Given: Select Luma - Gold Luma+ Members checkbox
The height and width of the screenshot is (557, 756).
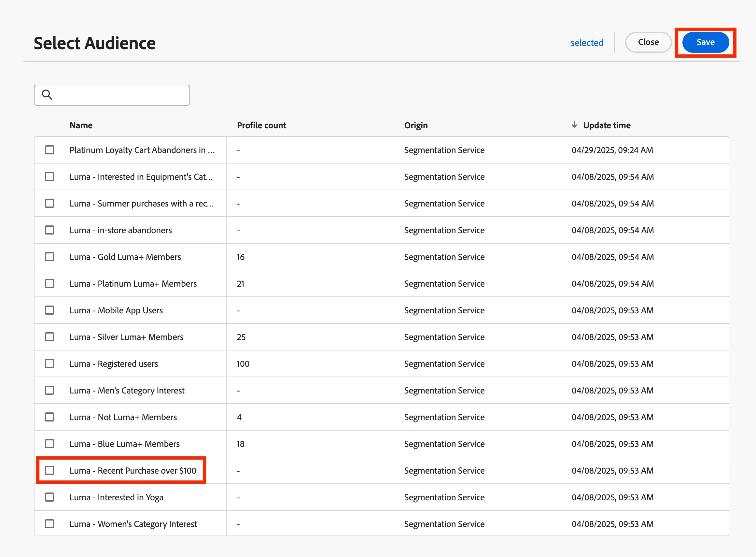Looking at the screenshot, I should 49,257.
